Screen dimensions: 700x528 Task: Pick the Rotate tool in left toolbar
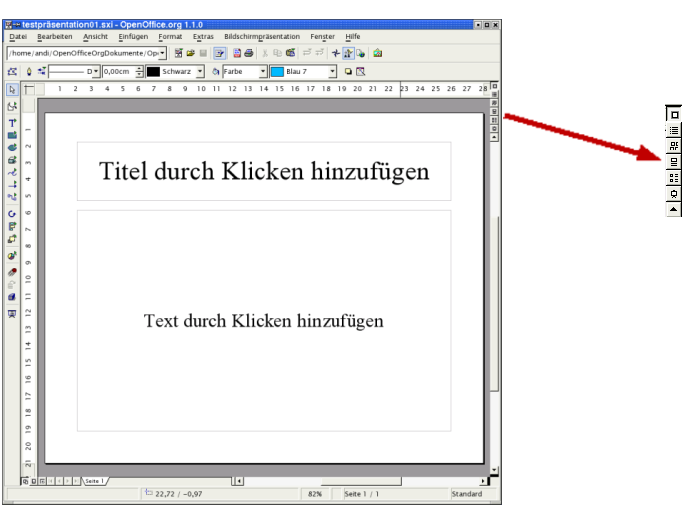pos(12,213)
